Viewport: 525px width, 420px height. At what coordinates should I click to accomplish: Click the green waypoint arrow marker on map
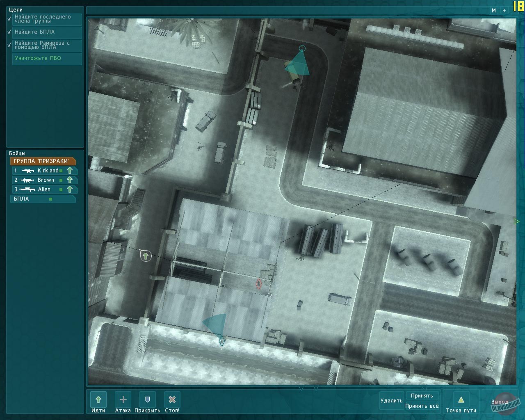click(x=146, y=256)
